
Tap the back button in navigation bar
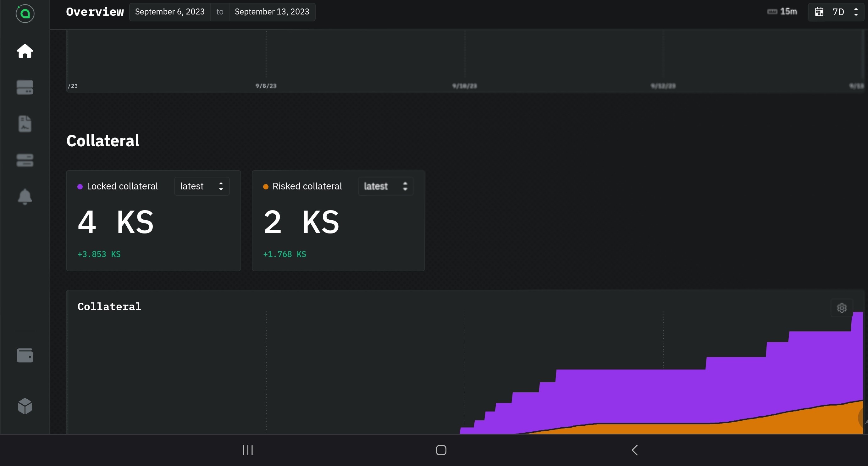(x=635, y=450)
